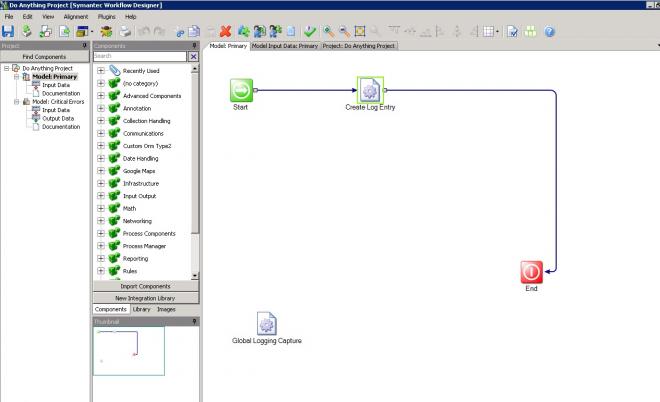Expand the Process Manager category
This screenshot has height=402, width=660.
(101, 246)
